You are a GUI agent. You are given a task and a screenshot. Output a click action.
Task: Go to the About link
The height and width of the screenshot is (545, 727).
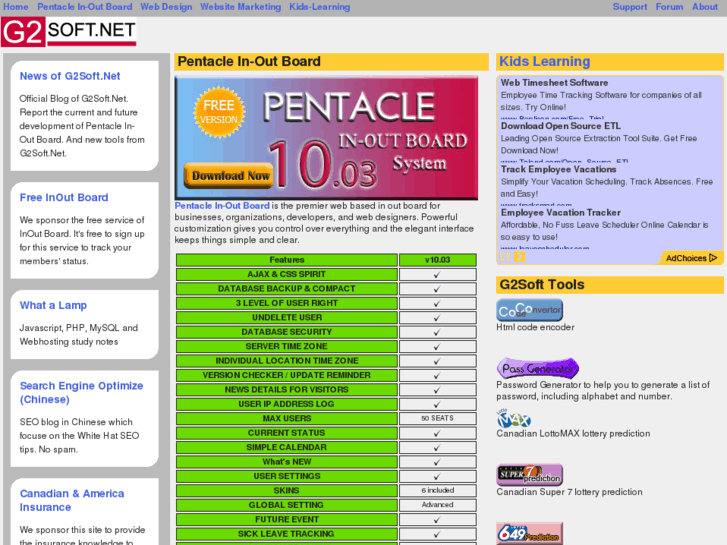coord(705,6)
